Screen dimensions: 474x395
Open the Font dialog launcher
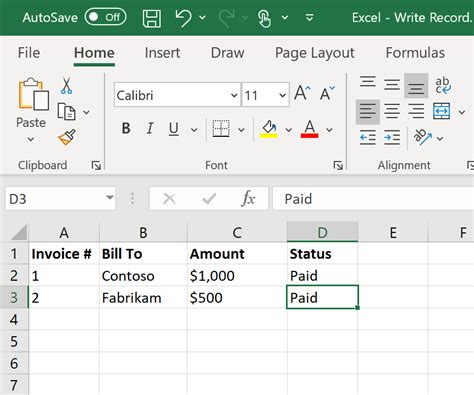click(338, 165)
